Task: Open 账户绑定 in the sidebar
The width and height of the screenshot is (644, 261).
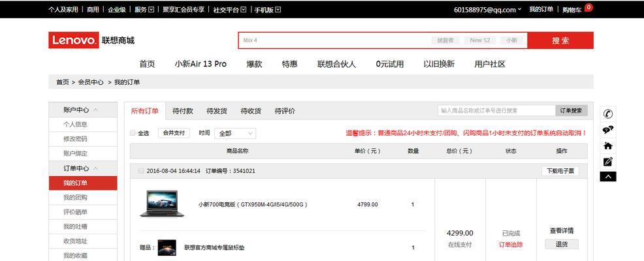Action: point(75,153)
